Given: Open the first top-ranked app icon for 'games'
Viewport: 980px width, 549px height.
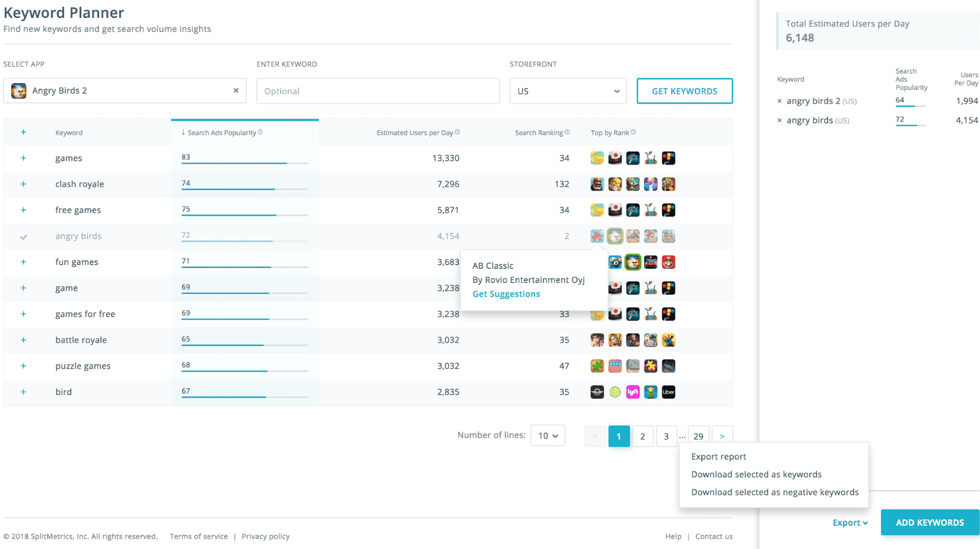Looking at the screenshot, I should pos(597,158).
